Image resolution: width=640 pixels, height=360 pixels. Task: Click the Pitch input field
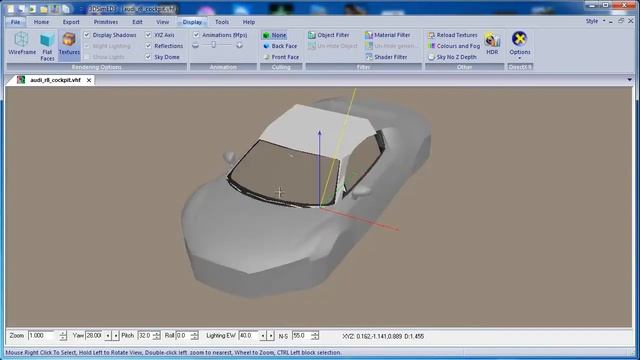click(x=145, y=336)
